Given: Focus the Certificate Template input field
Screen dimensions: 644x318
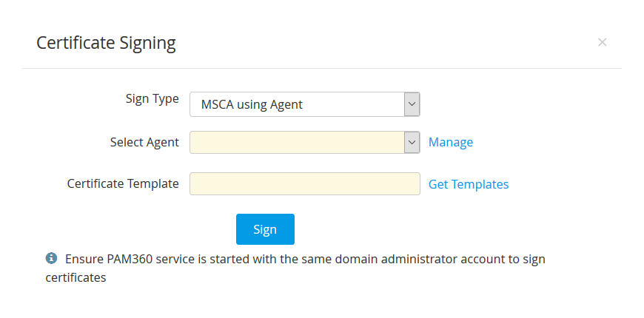Looking at the screenshot, I should [x=305, y=184].
